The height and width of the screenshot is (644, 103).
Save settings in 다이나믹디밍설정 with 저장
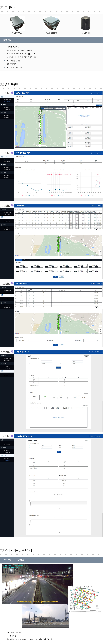coord(56,345)
